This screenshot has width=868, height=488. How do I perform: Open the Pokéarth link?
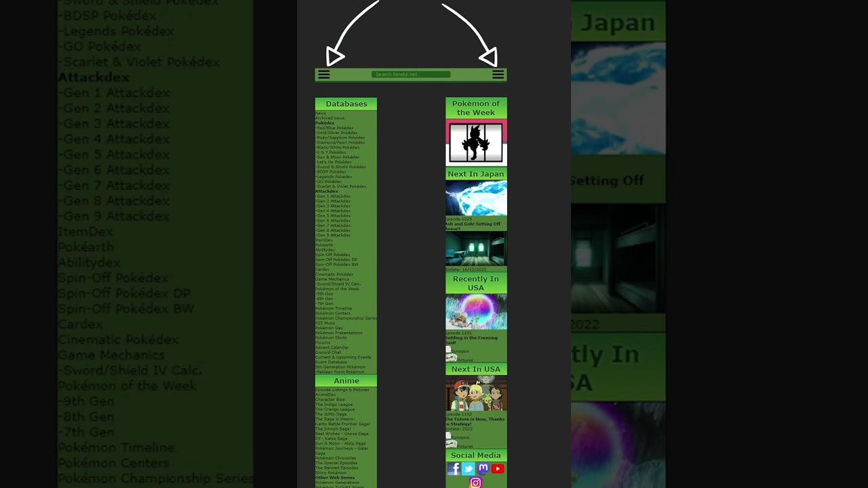click(x=325, y=245)
